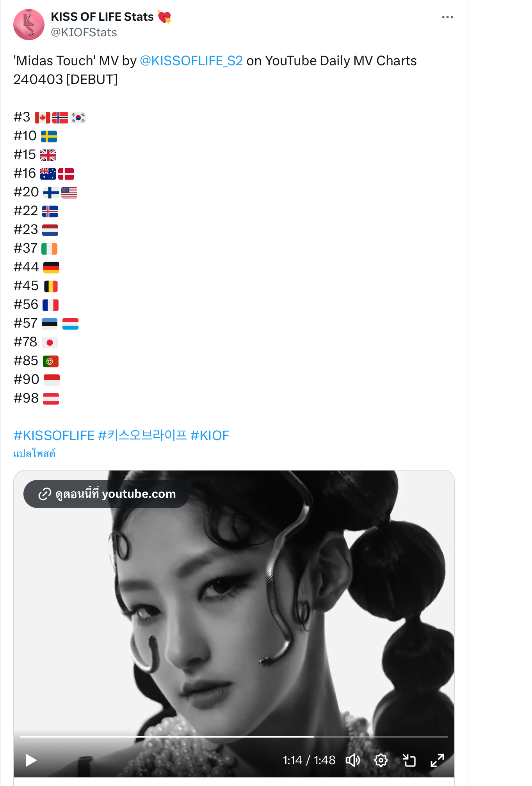
Task: Open the @KISSOFLIFE_S2 mention
Action: click(191, 61)
